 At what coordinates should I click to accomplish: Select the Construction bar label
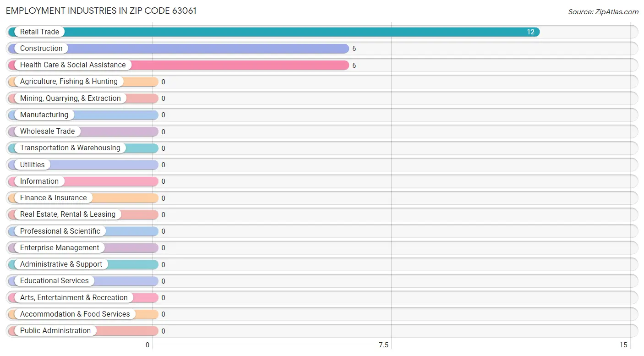[41, 49]
